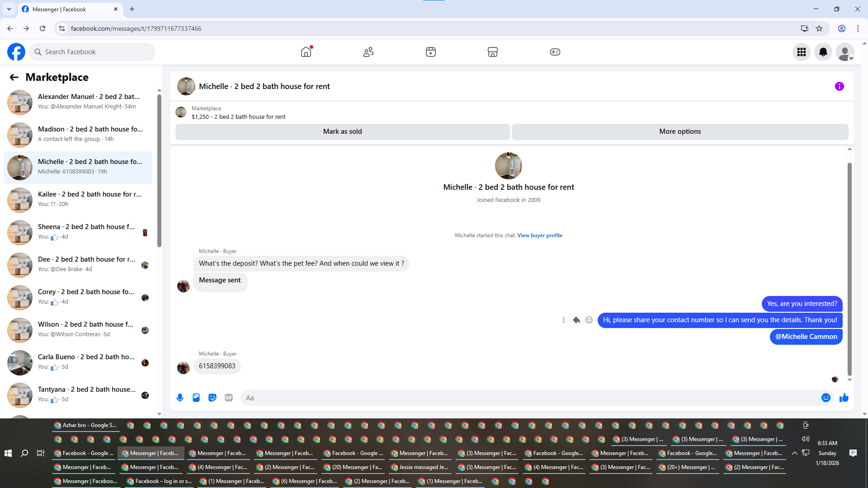The width and height of the screenshot is (868, 488).
Task: Open the GIF picker
Action: point(229,398)
